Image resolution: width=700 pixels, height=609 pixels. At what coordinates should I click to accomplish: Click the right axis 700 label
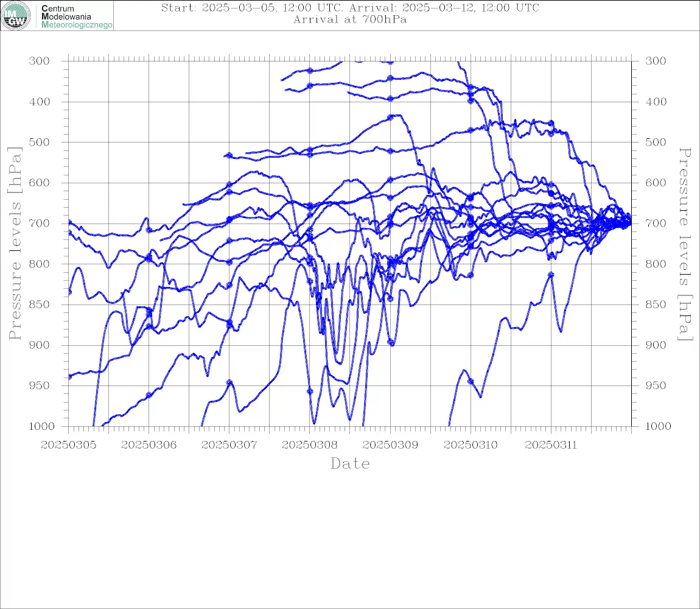coord(656,224)
